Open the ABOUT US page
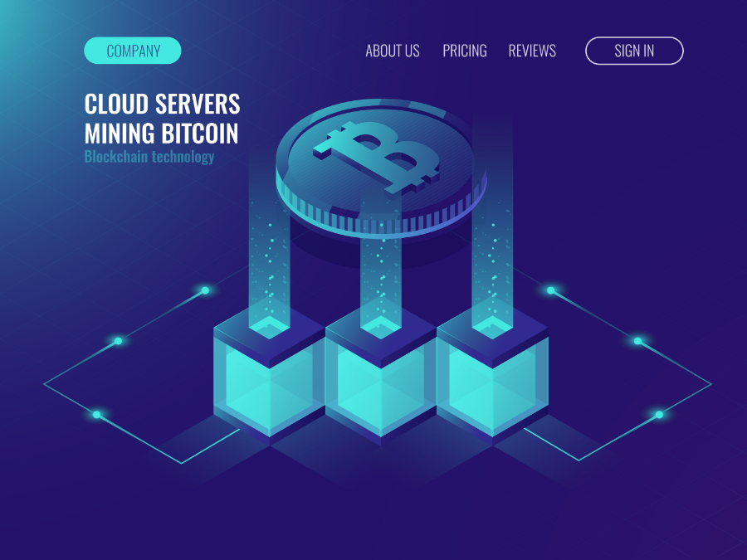The height and width of the screenshot is (560, 747). 393,51
